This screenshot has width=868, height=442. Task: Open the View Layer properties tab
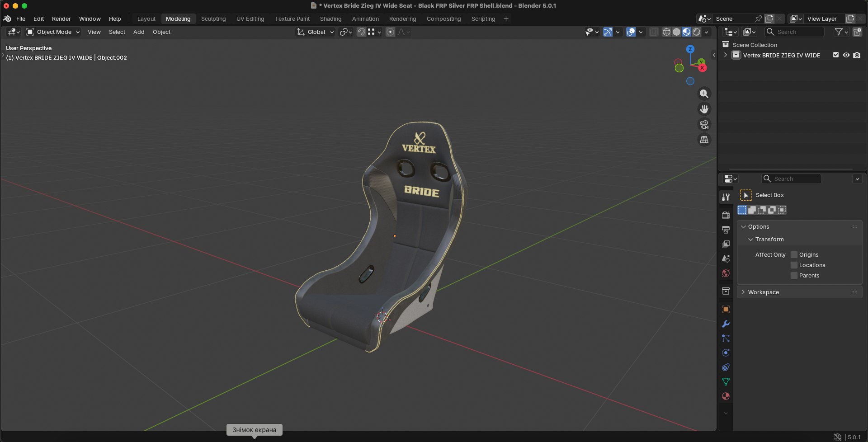point(726,244)
